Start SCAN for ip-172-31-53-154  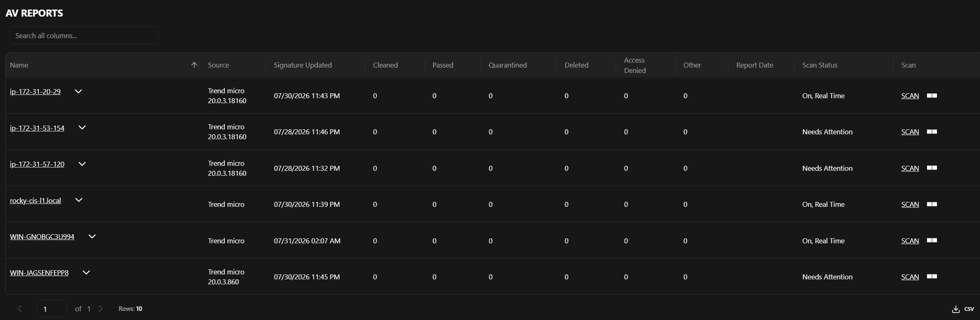910,132
